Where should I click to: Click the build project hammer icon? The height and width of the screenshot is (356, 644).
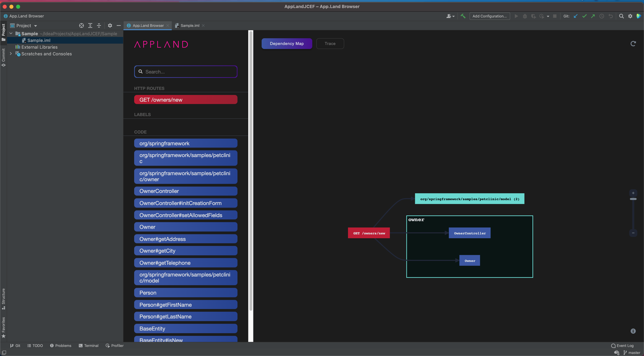463,16
